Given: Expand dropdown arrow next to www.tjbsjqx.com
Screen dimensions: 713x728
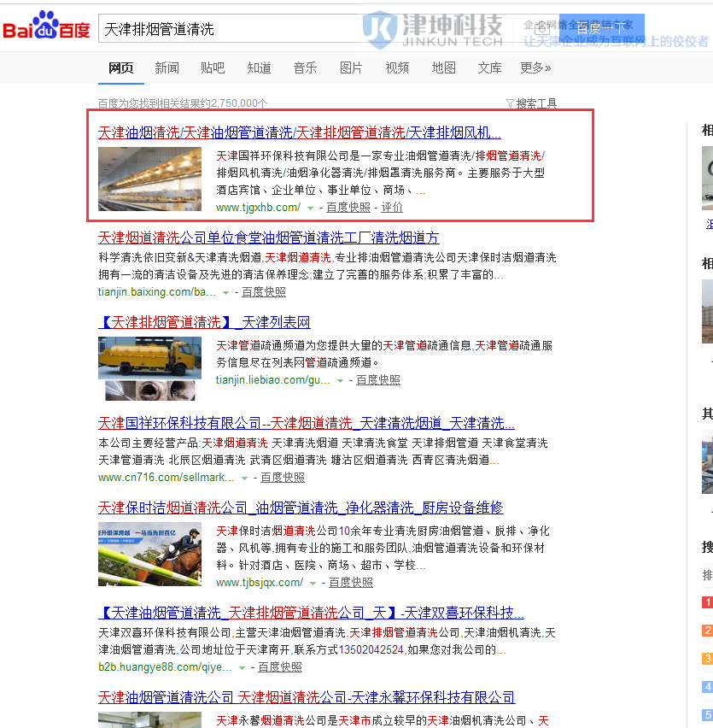Looking at the screenshot, I should [x=313, y=583].
